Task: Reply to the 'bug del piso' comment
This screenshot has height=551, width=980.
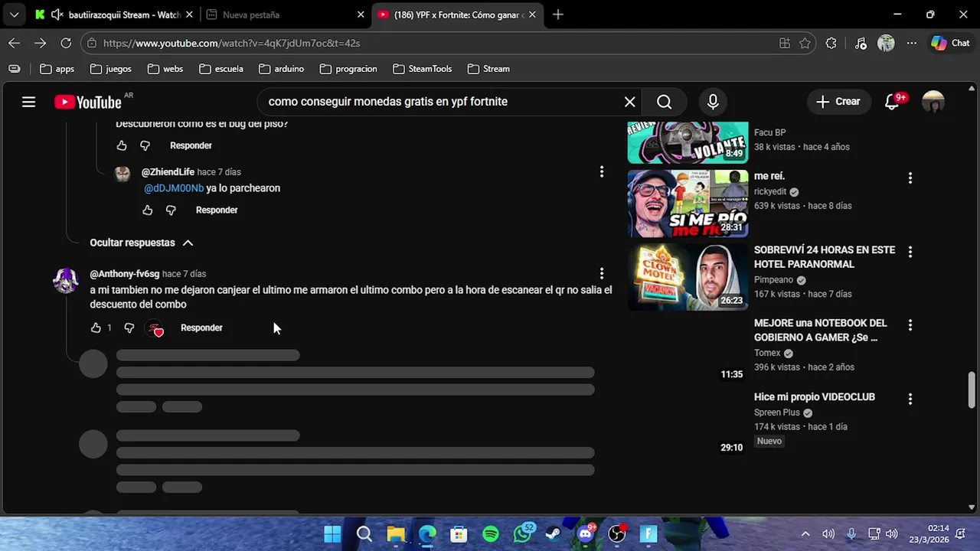Action: [x=191, y=145]
